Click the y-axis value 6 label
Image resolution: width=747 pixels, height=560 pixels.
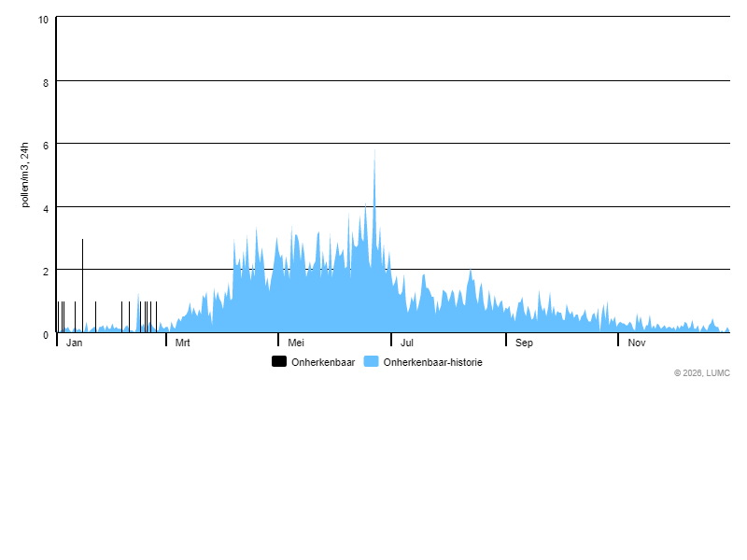pyautogui.click(x=45, y=145)
